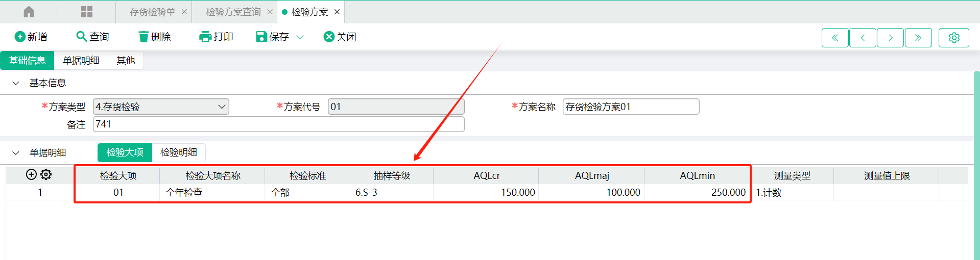Image resolution: width=980 pixels, height=260 pixels.
Task: Click the cell containing 01 in grid
Action: coord(118,192)
